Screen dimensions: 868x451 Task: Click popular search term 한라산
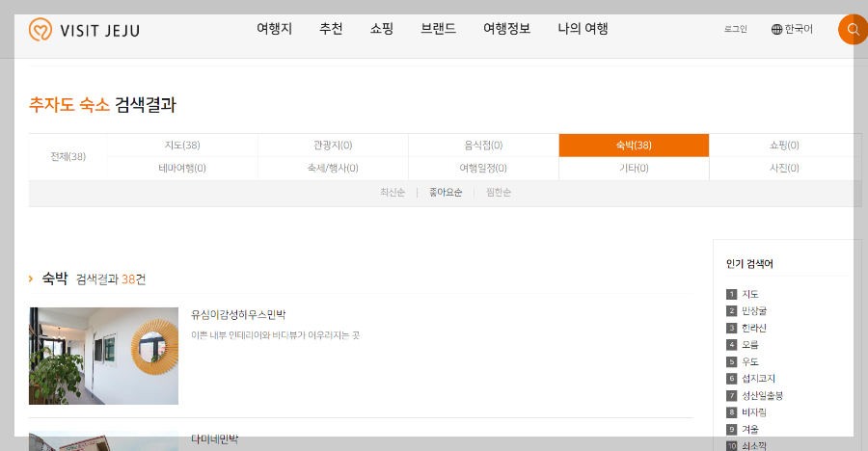point(754,329)
